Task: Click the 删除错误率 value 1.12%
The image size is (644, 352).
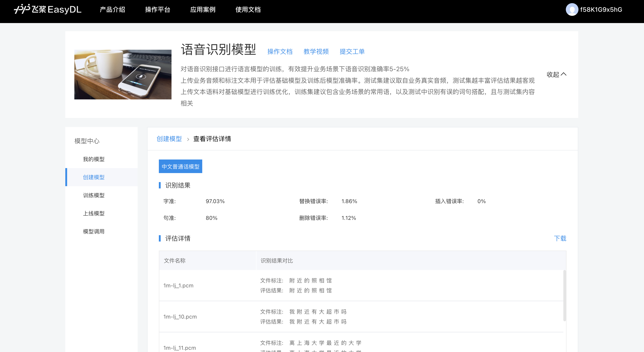Action: (x=348, y=218)
